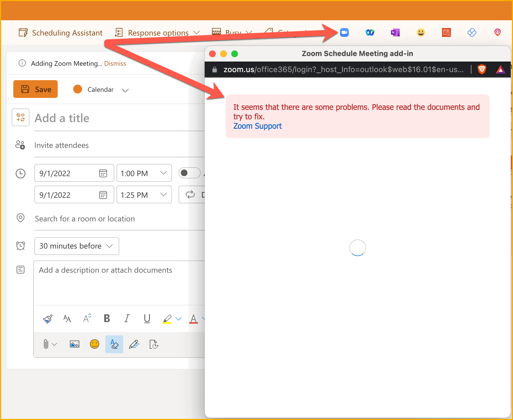The width and height of the screenshot is (513, 420).
Task: Open the Busy status dropdown
Action: (232, 33)
